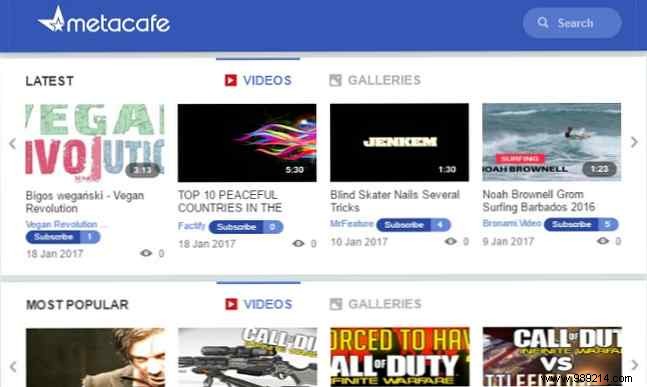Open the Latest VIDEOS tab
The width and height of the screenshot is (647, 387).
pos(258,80)
